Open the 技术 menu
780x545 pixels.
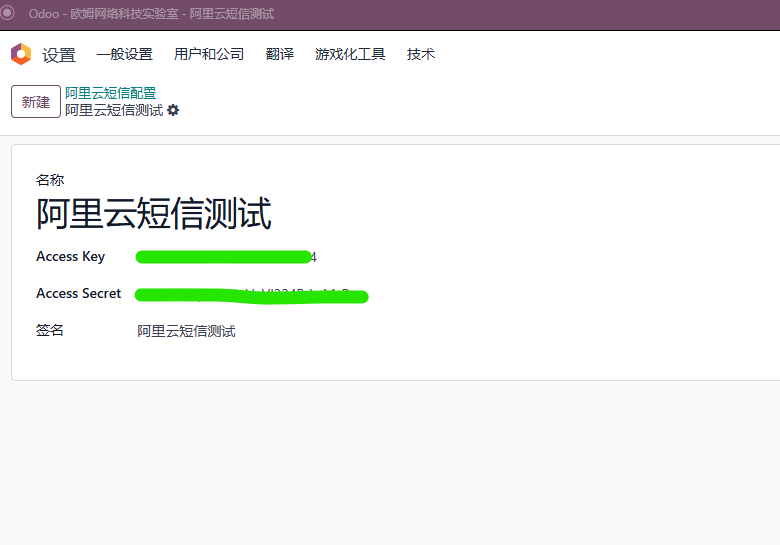421,54
